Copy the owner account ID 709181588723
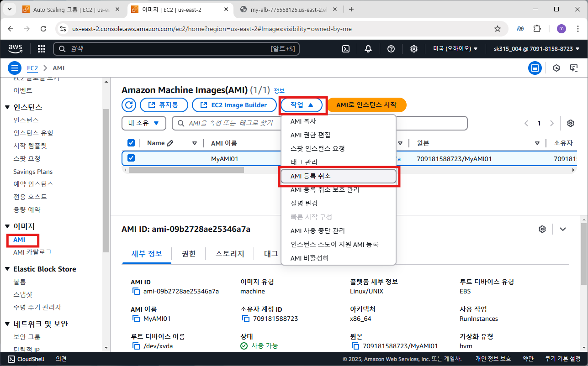The height and width of the screenshot is (366, 588). pyautogui.click(x=245, y=319)
